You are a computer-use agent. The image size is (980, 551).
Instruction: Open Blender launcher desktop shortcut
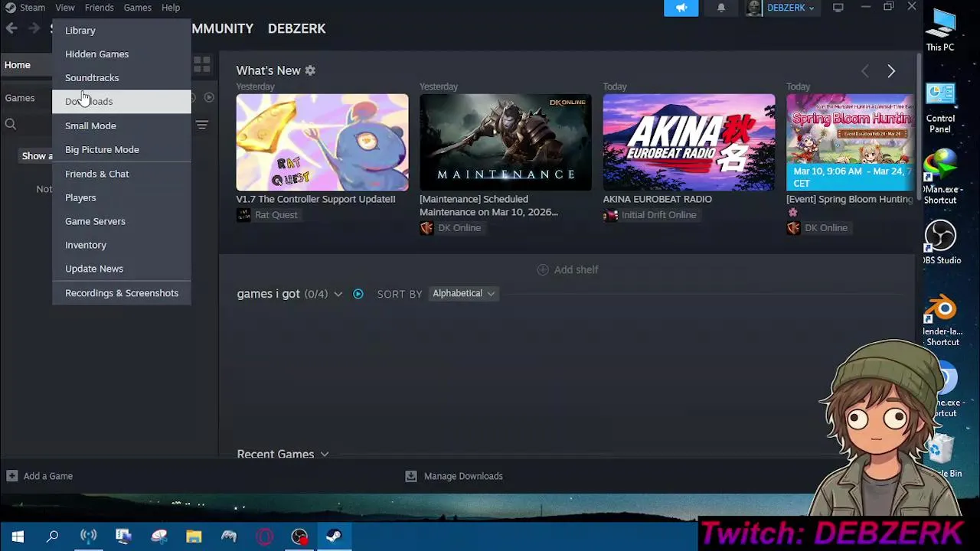coord(942,321)
